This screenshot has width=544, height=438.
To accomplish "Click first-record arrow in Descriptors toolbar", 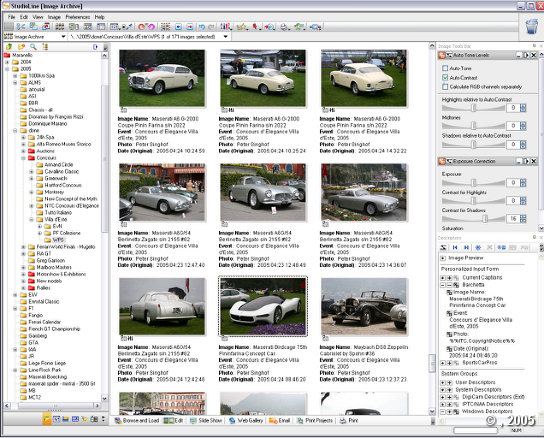I will pos(455,247).
